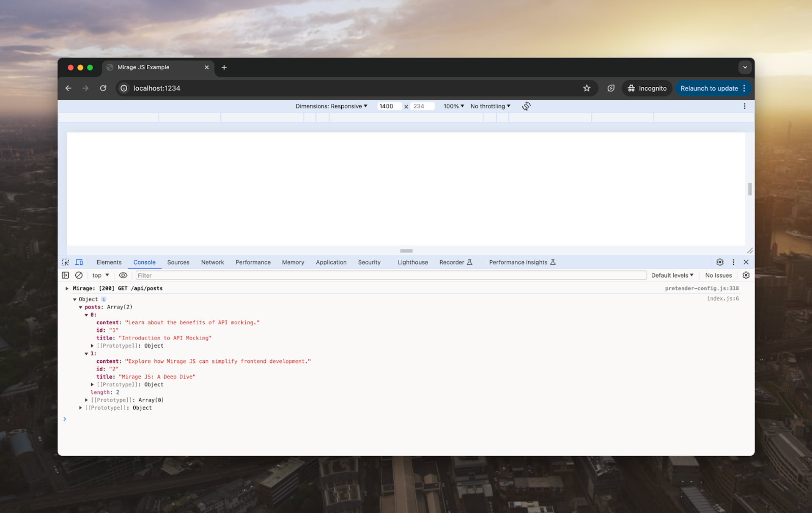Image resolution: width=812 pixels, height=513 pixels.
Task: Switch to the Lighthouse tab
Action: tap(413, 262)
